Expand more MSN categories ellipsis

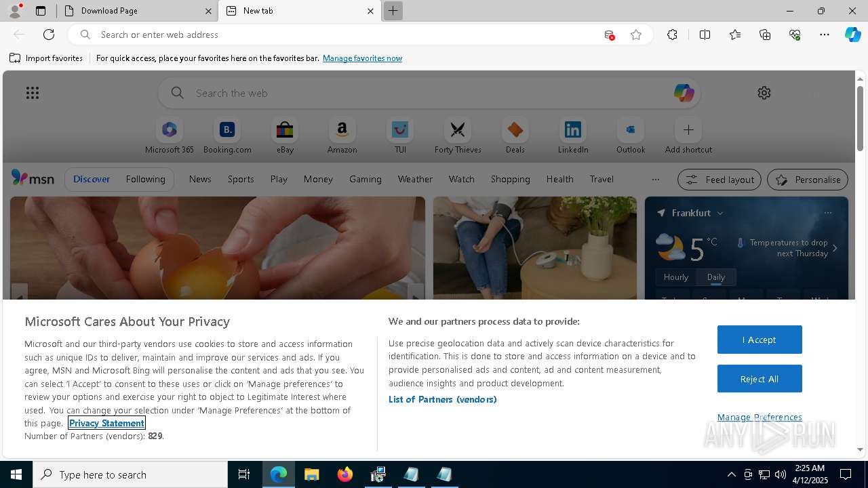655,180
